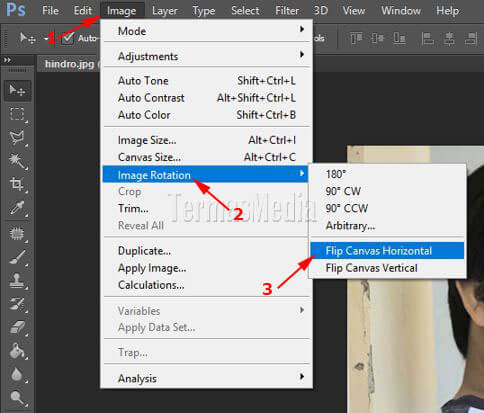Open the Image Rotation submenu entry

click(x=205, y=175)
